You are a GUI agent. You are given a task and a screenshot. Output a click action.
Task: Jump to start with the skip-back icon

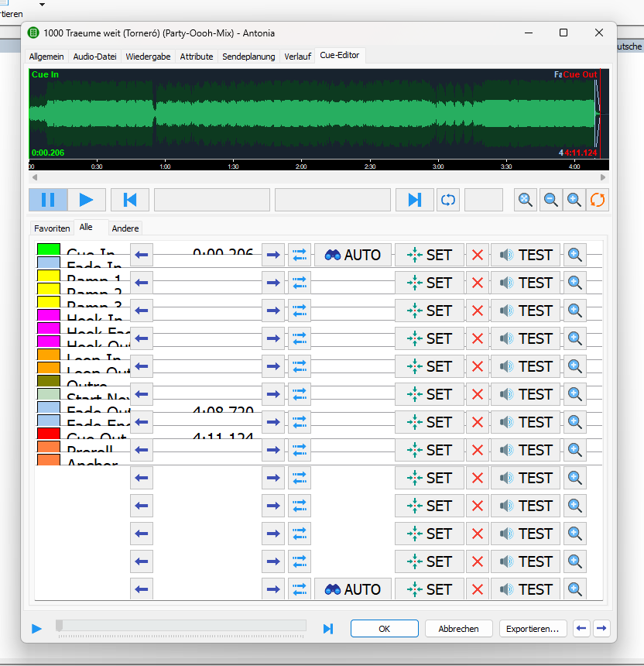[x=130, y=200]
